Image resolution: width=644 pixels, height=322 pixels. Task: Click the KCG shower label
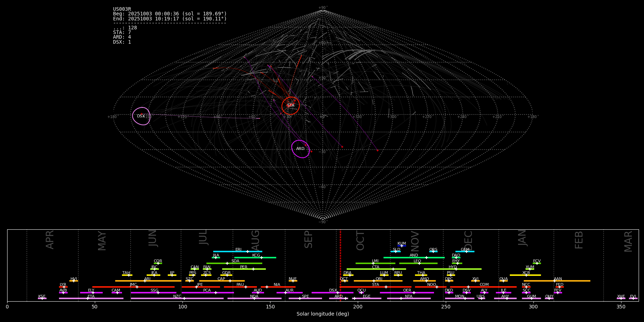[256, 255]
